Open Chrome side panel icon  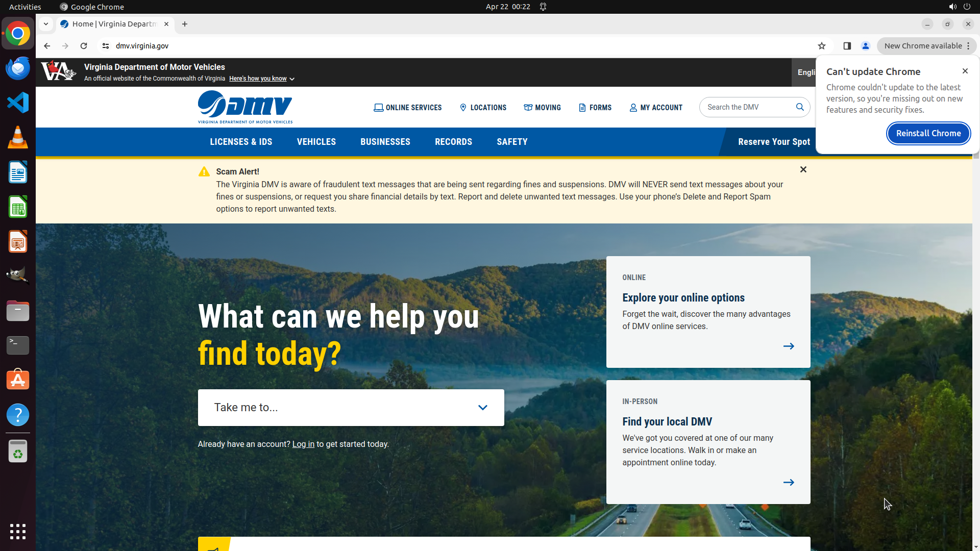coord(847,46)
